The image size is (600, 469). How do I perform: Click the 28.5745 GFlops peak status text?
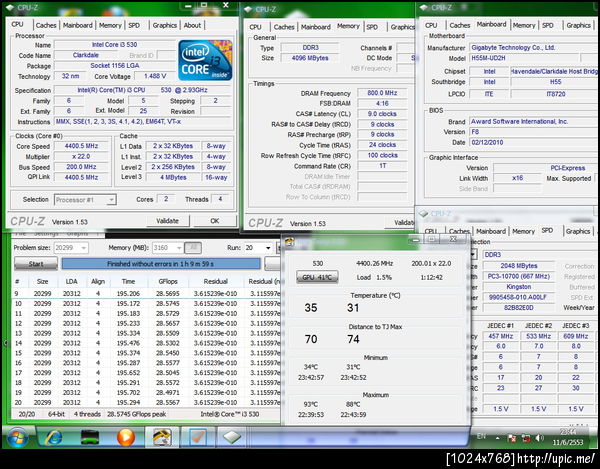click(137, 414)
